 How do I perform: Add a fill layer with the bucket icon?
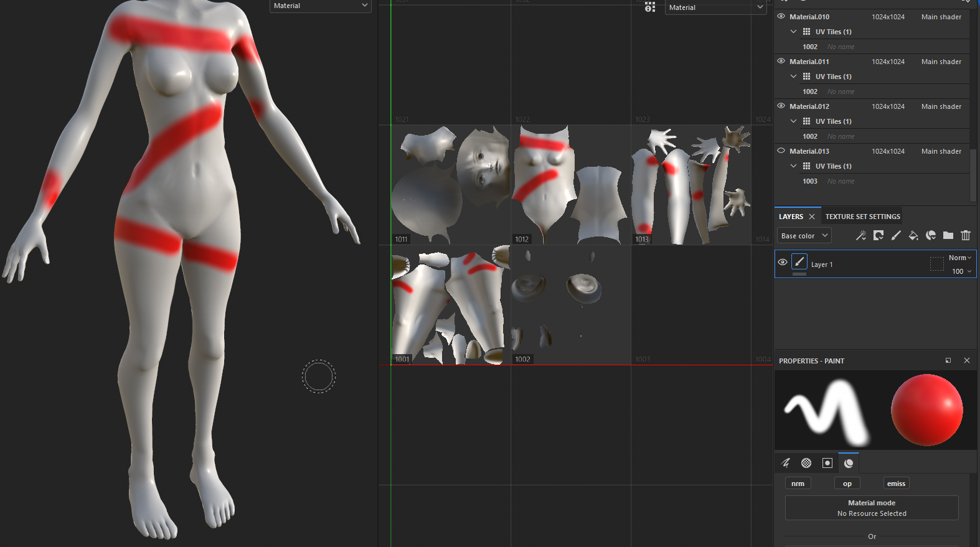pos(913,235)
